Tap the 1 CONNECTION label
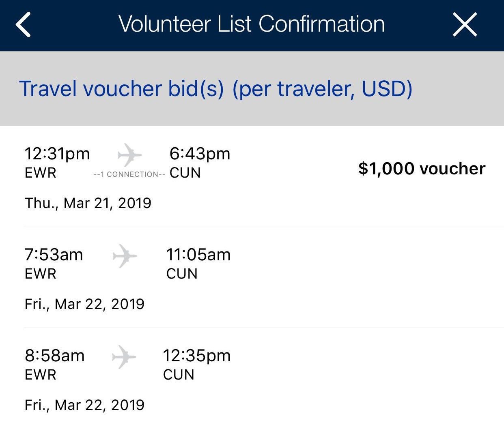The width and height of the screenshot is (504, 427). (x=129, y=174)
